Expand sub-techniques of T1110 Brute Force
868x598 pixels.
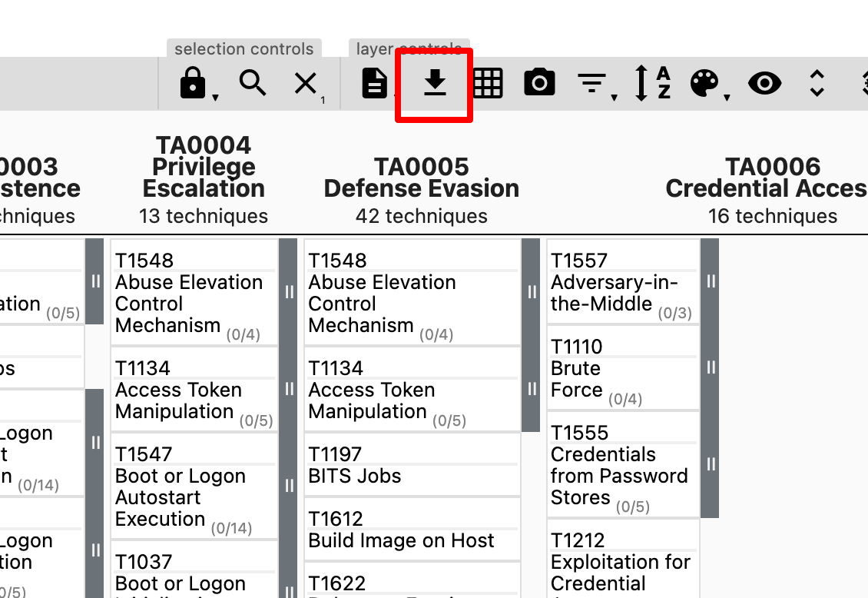(x=709, y=367)
